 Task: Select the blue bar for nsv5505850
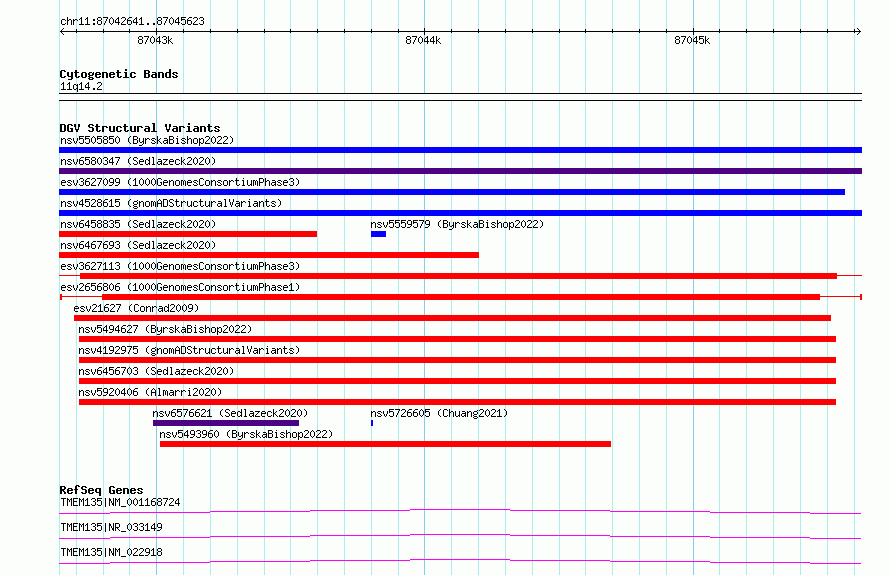[x=460, y=150]
